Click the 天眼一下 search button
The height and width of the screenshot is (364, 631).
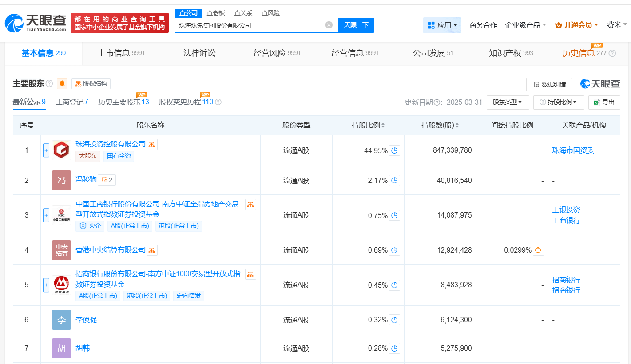(356, 25)
